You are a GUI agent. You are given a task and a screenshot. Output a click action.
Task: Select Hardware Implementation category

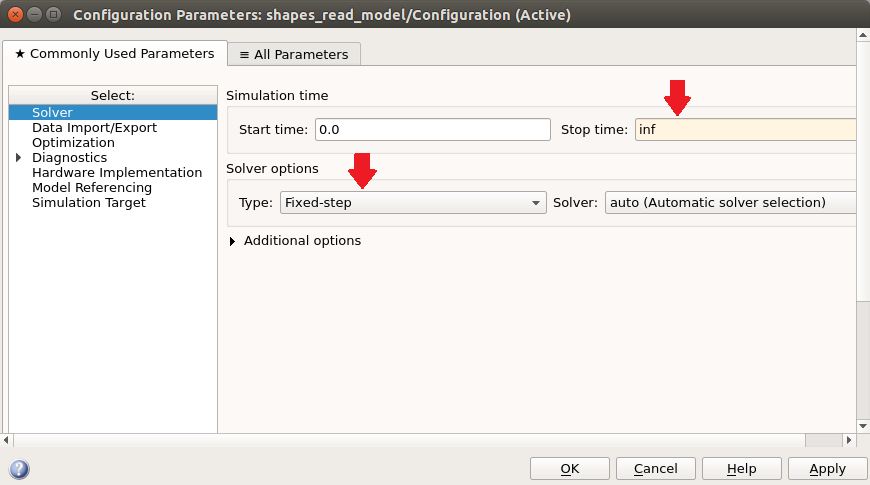117,173
